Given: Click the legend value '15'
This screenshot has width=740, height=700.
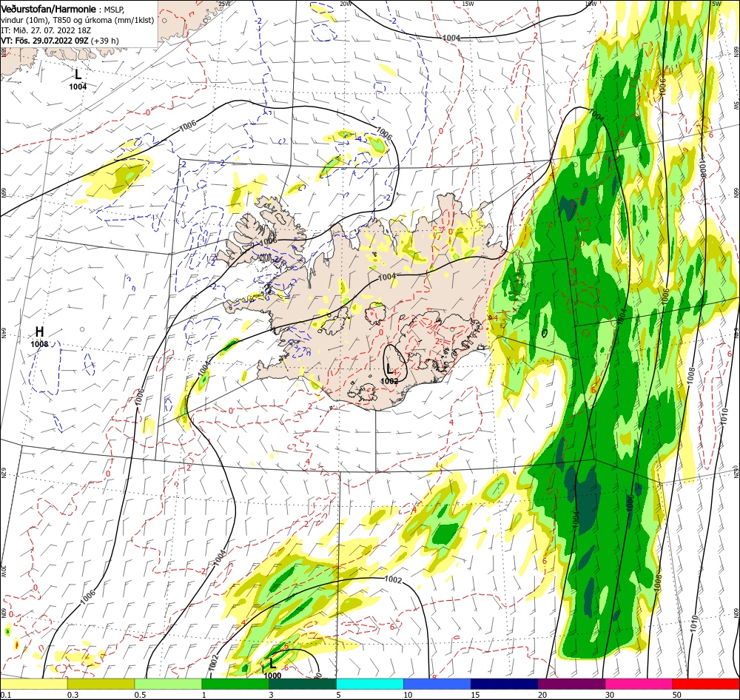Looking at the screenshot, I should [475, 695].
